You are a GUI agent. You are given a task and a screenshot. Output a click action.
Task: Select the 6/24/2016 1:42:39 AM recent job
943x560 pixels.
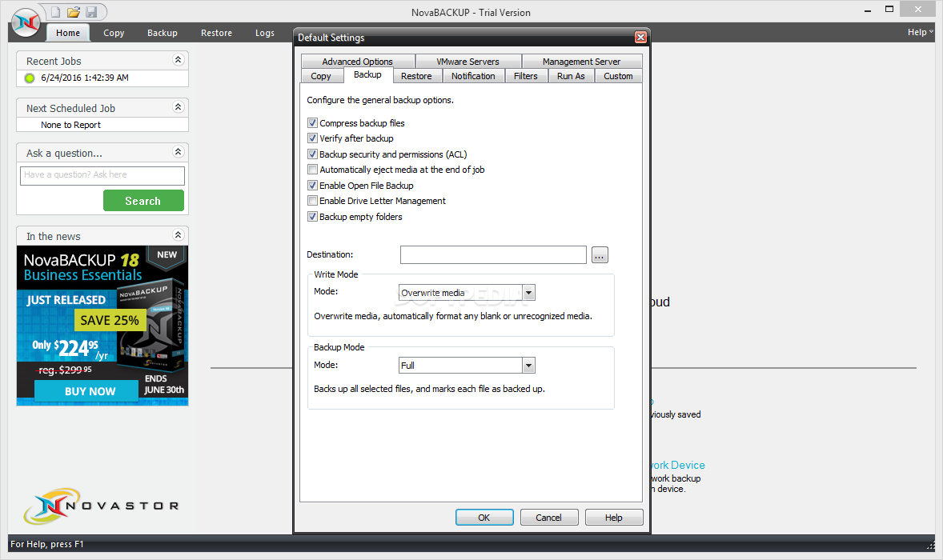(85, 78)
